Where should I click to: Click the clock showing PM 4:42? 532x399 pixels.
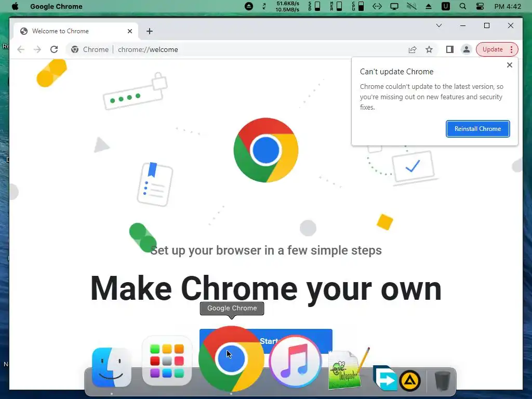508,6
